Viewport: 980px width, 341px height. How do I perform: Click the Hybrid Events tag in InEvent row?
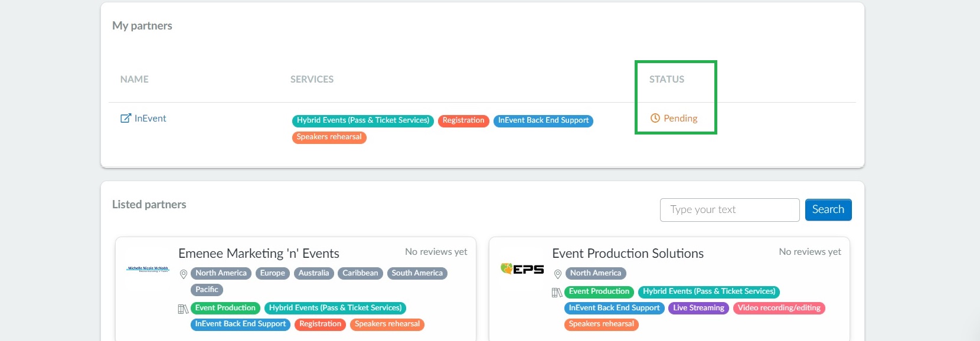(x=363, y=120)
